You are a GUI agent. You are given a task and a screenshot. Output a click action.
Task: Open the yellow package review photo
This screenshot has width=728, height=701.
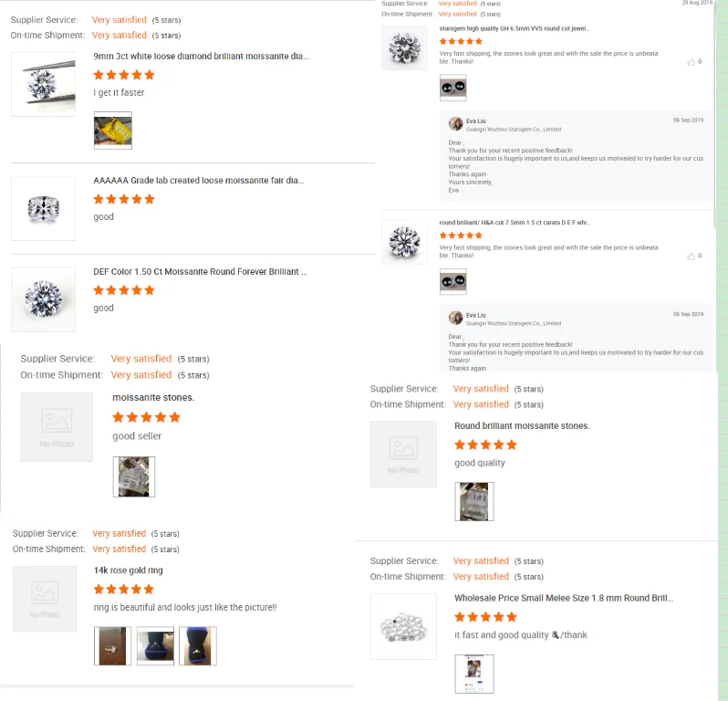pyautogui.click(x=113, y=131)
